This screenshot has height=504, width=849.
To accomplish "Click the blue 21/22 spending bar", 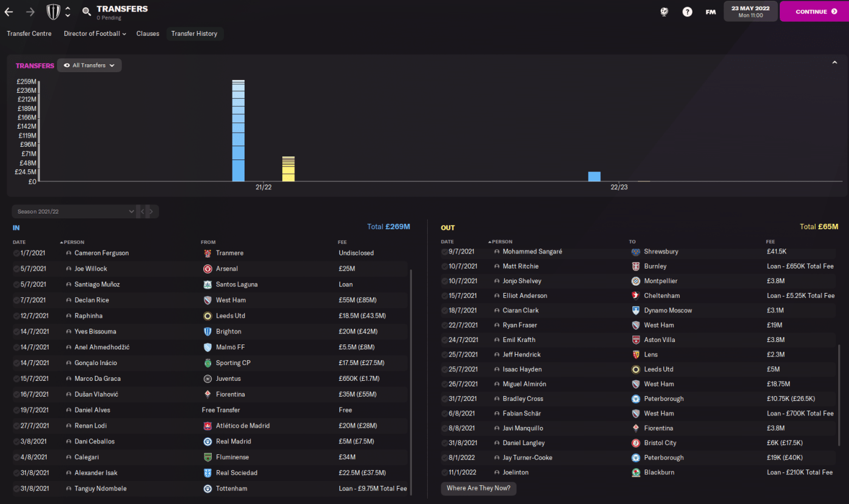I will click(x=238, y=130).
